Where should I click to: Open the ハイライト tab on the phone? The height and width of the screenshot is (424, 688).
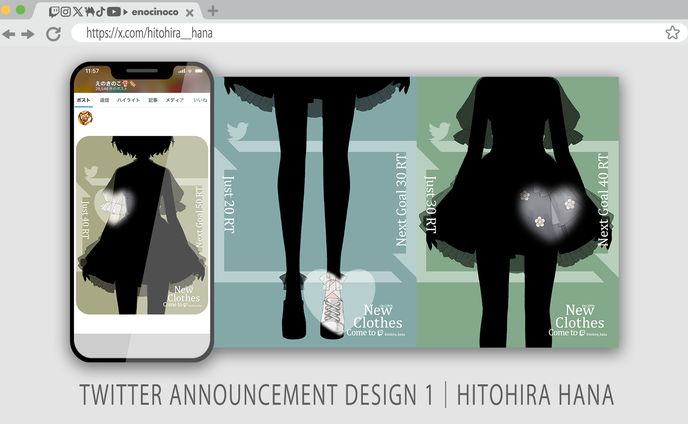pos(128,101)
